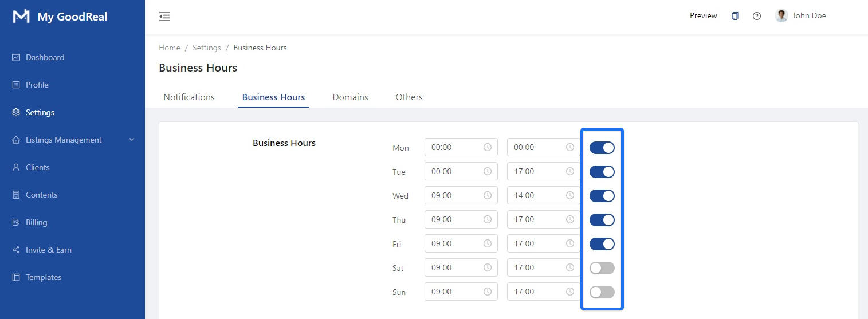The width and height of the screenshot is (868, 319).
Task: Switch off the Thursday business hours toggle
Action: point(602,220)
